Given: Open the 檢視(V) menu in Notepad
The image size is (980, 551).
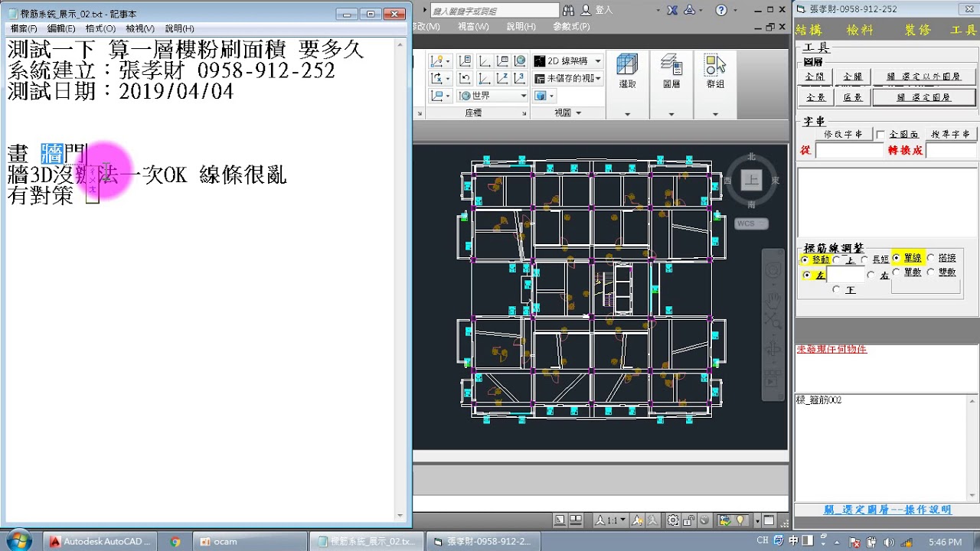Looking at the screenshot, I should [x=140, y=28].
